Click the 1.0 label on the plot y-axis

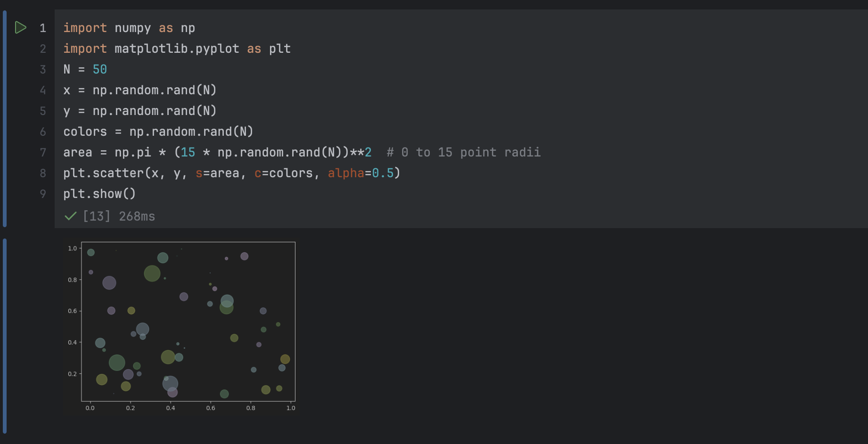pyautogui.click(x=72, y=247)
